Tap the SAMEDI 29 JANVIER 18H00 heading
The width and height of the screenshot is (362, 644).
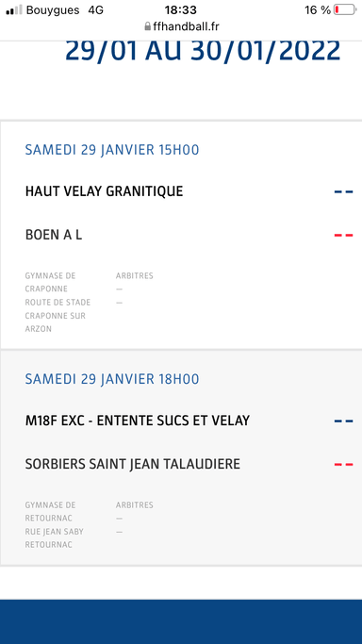click(112, 379)
